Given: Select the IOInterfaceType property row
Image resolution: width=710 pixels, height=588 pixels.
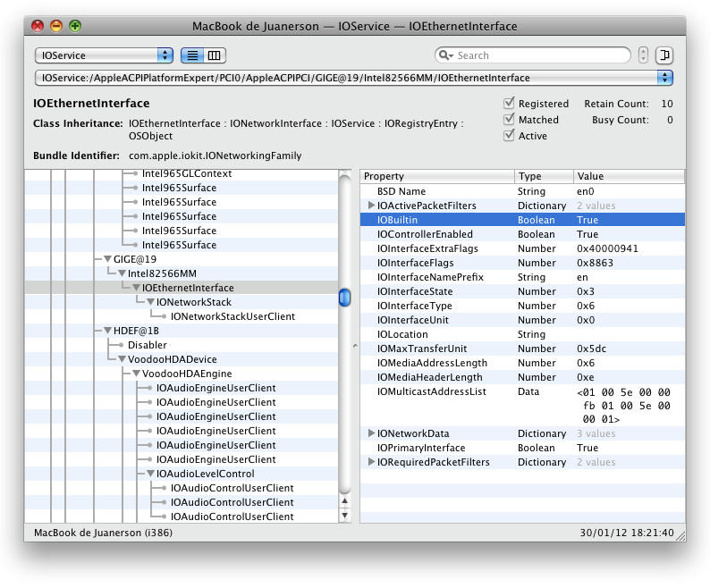Looking at the screenshot, I should pos(522,306).
